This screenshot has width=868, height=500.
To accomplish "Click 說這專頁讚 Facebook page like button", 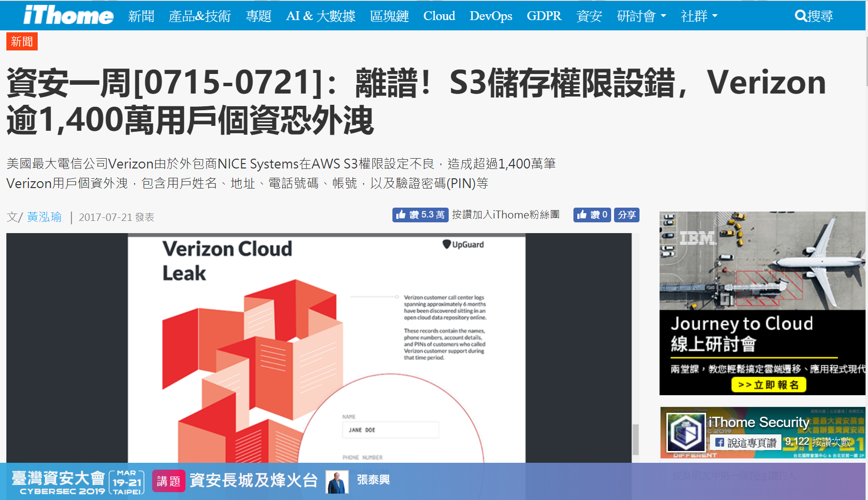I will [746, 443].
